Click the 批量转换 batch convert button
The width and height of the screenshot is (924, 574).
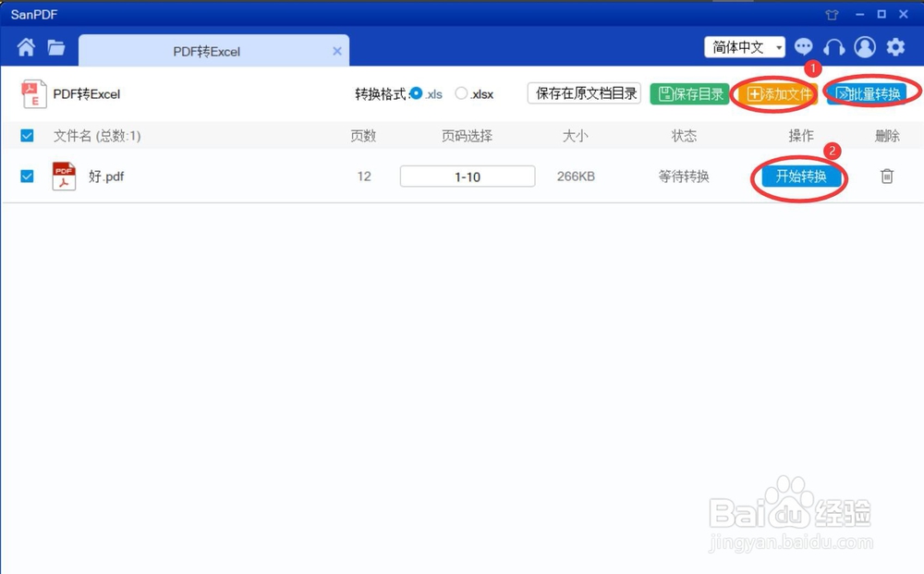869,92
